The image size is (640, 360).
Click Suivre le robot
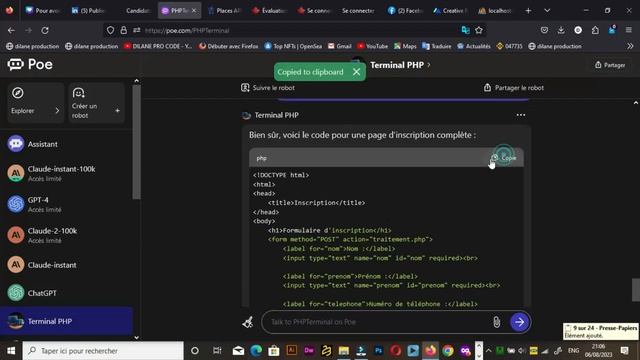tap(268, 88)
